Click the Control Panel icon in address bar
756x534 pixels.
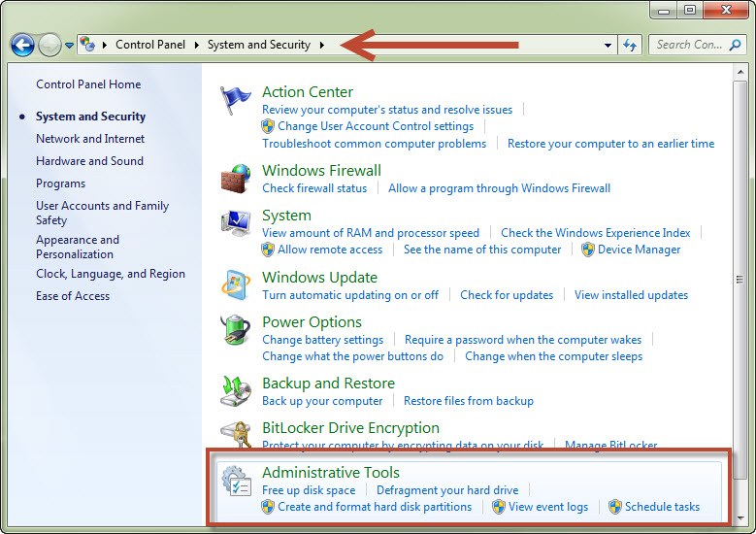point(87,45)
